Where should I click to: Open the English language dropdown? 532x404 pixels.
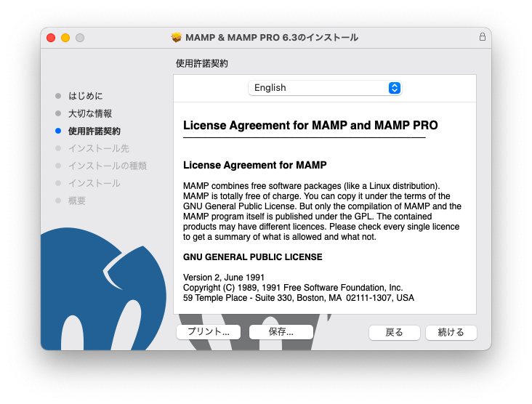(325, 88)
